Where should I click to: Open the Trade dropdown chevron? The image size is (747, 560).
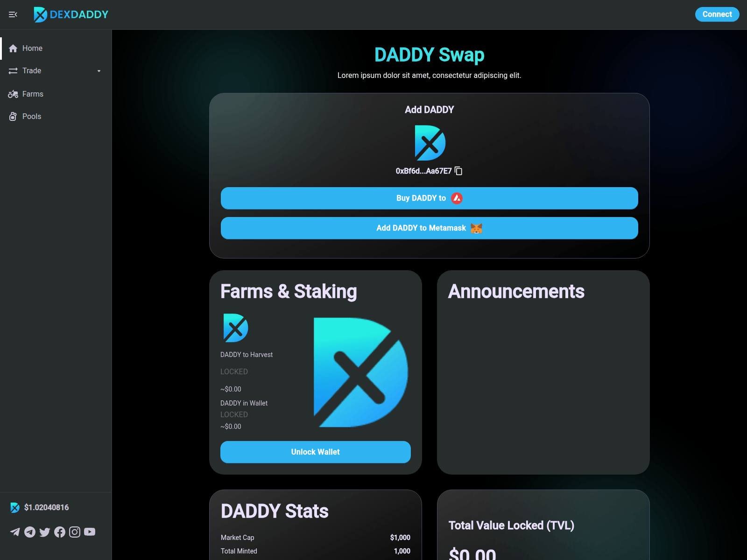coord(99,71)
